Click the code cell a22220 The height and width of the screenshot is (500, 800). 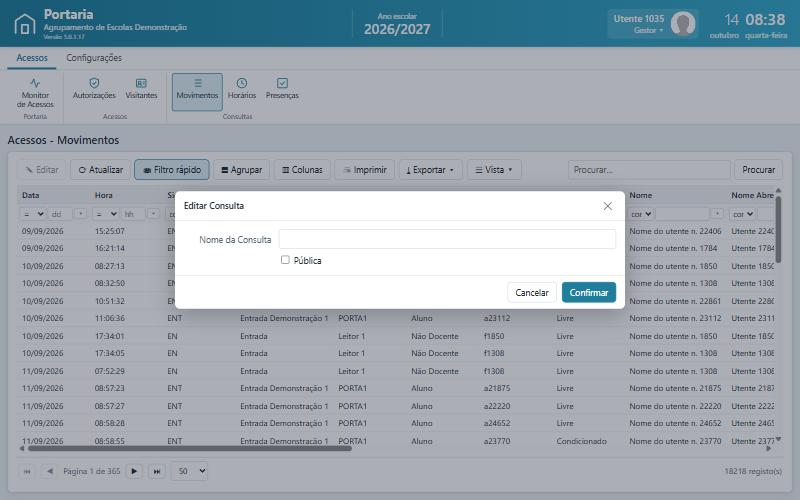click(x=497, y=406)
